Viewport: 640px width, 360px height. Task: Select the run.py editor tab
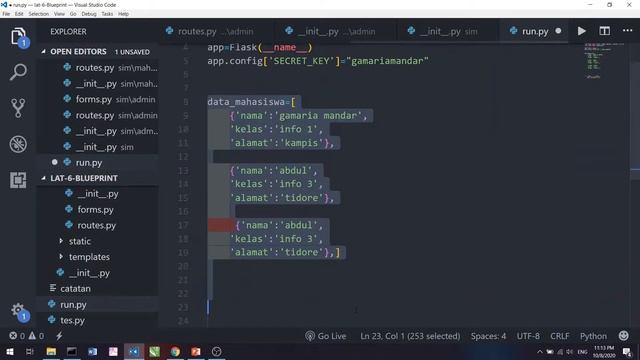535,31
